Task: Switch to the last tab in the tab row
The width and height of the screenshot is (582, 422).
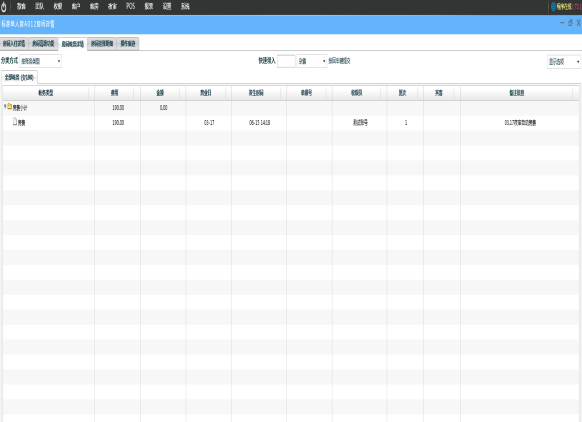Action: [128, 44]
